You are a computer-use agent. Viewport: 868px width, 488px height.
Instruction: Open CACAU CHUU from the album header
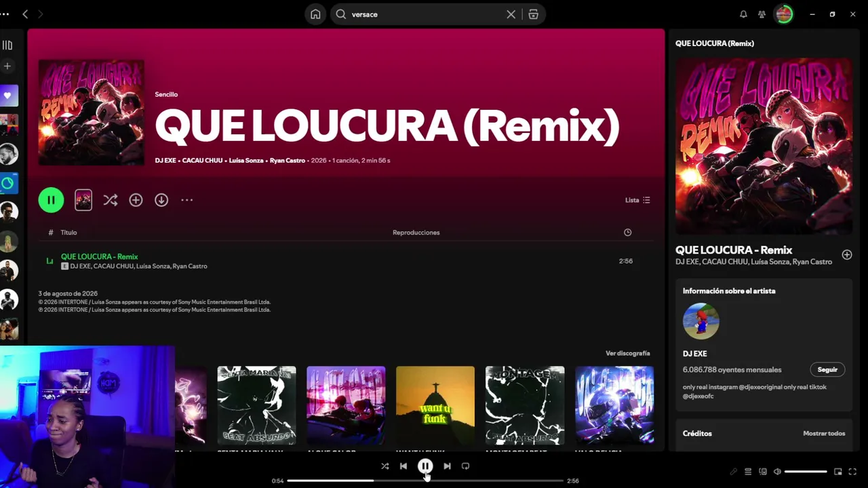coord(202,161)
